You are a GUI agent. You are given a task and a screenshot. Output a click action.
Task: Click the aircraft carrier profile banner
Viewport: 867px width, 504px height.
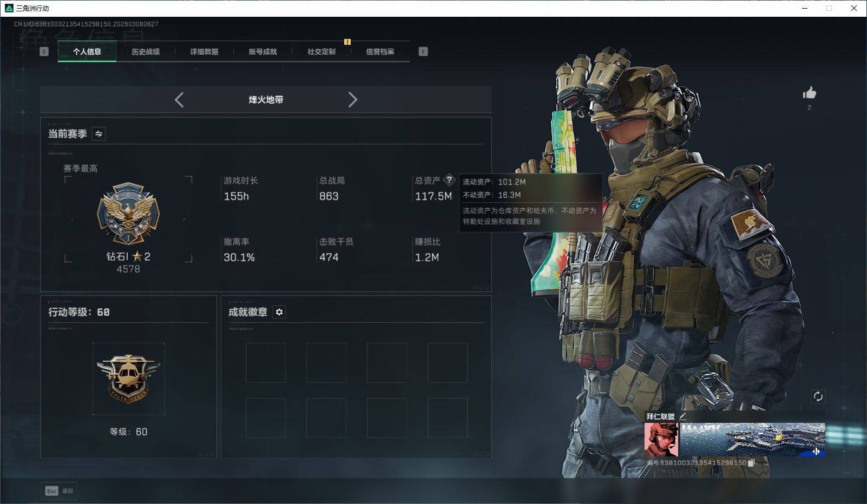(752, 440)
